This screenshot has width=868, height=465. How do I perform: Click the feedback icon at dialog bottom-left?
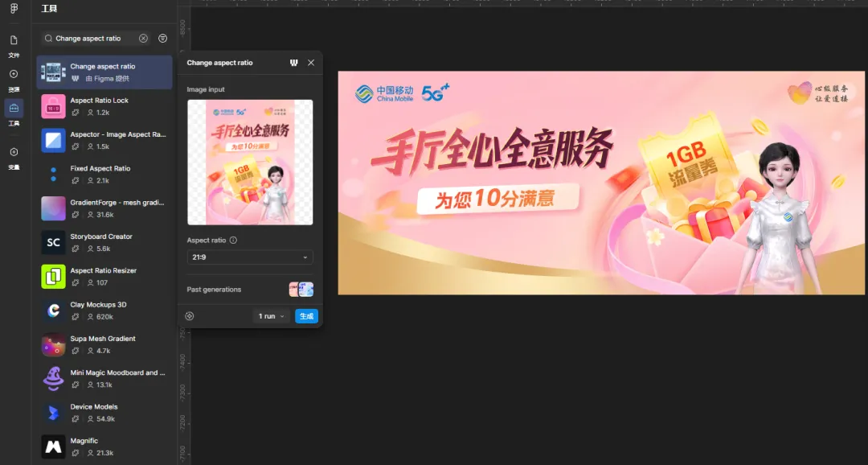click(190, 316)
